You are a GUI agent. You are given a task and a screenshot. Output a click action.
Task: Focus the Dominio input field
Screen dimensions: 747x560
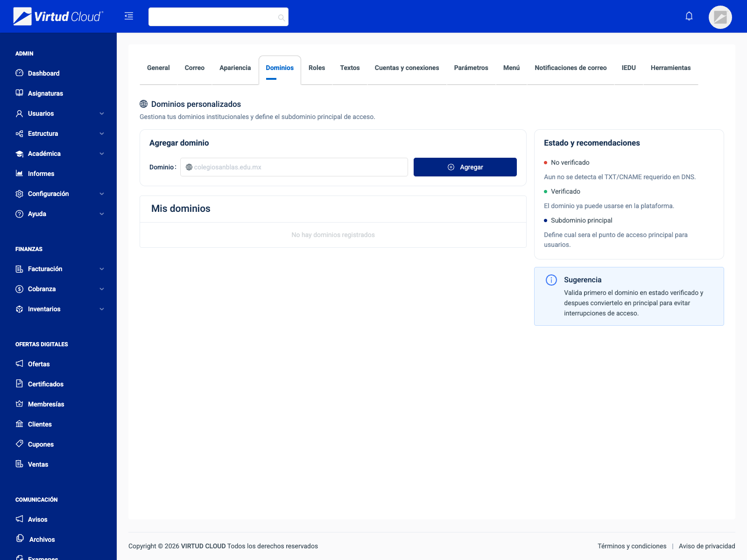(294, 167)
